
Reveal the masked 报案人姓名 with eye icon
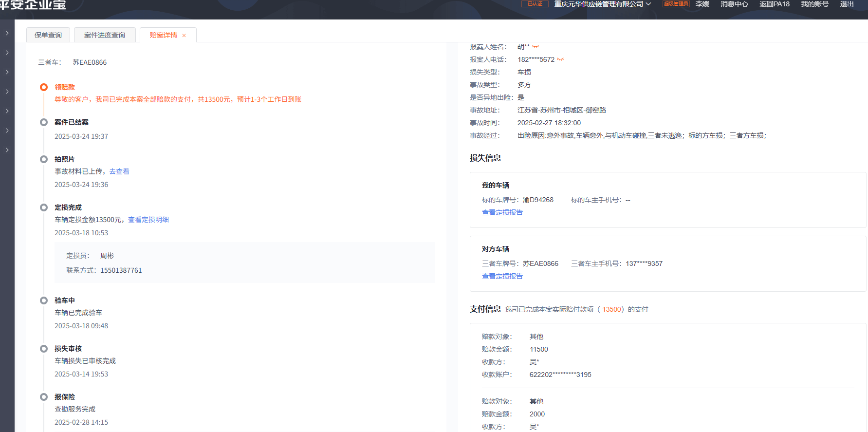point(536,47)
